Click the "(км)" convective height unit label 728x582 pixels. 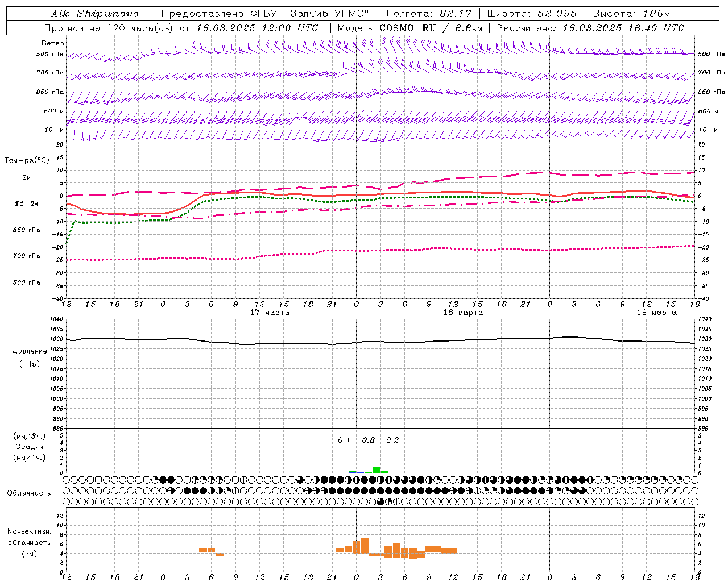coord(30,554)
